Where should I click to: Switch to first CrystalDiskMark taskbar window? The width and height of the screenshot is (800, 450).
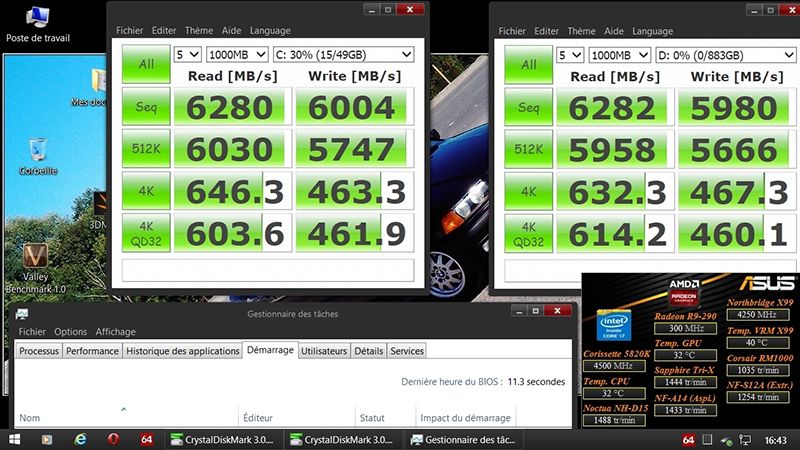tap(222, 439)
